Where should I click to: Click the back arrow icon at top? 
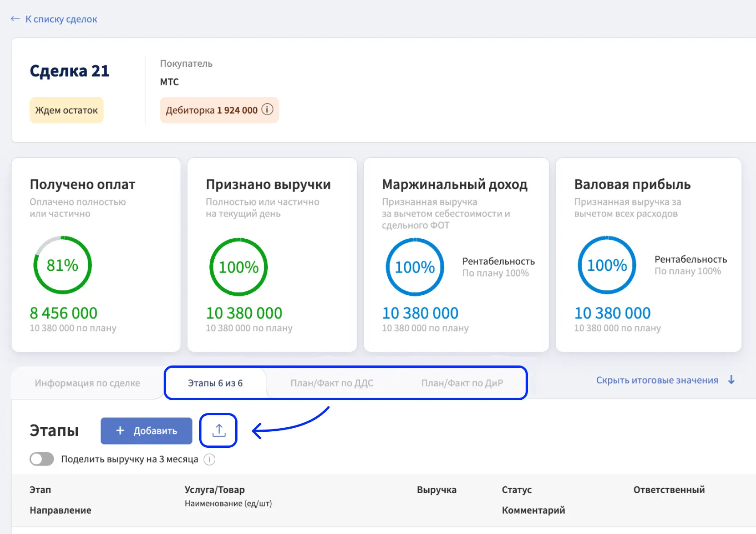click(x=15, y=19)
